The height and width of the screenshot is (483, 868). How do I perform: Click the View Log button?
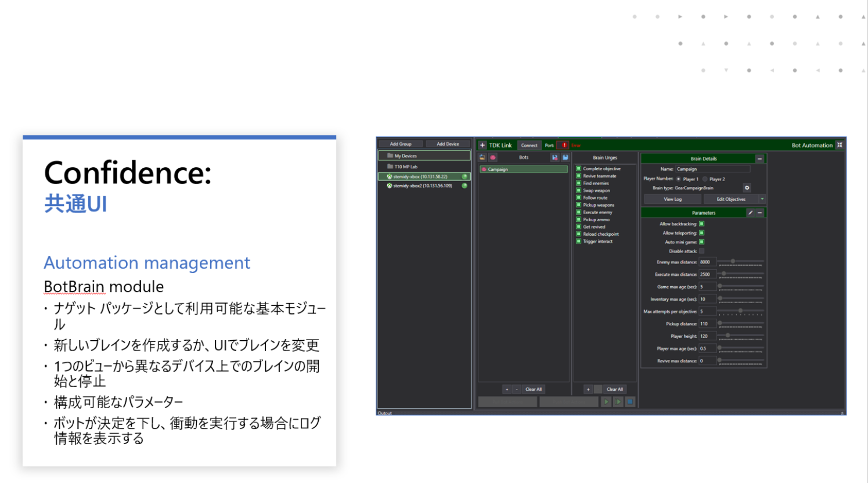pyautogui.click(x=672, y=199)
